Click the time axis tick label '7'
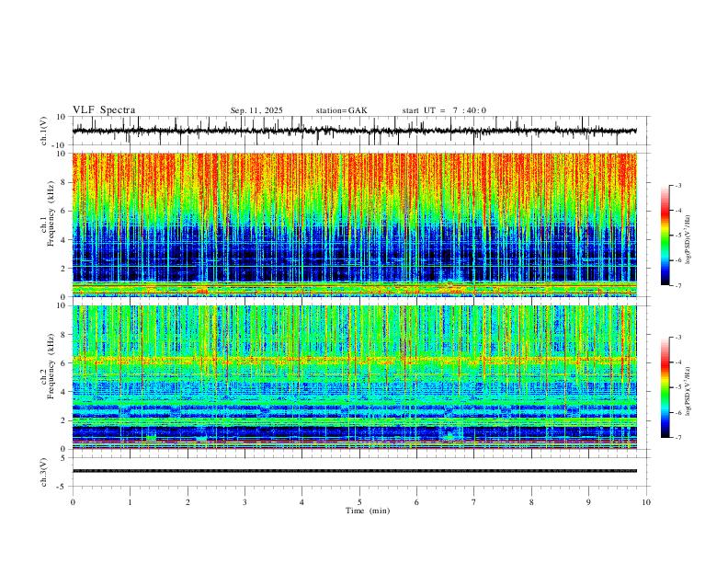728x563 pixels. click(474, 502)
